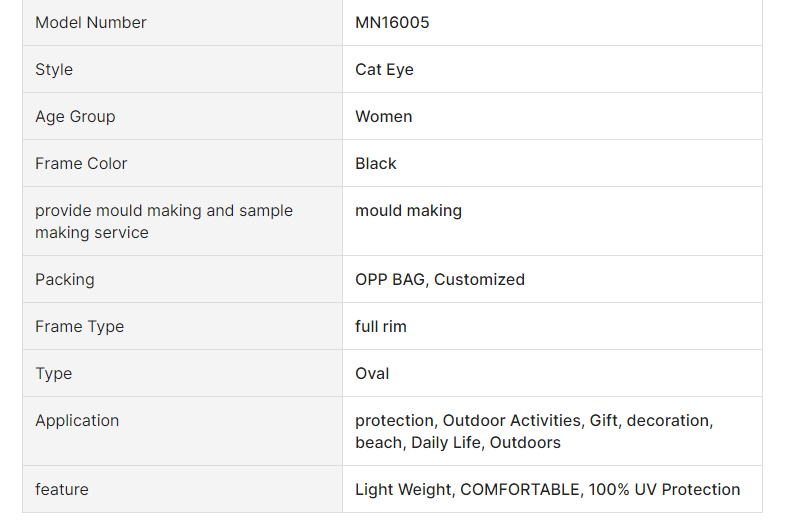This screenshot has height=530, width=792.
Task: Select the "Light Weight, COMFORTABLE" feature value
Action: [x=548, y=489]
